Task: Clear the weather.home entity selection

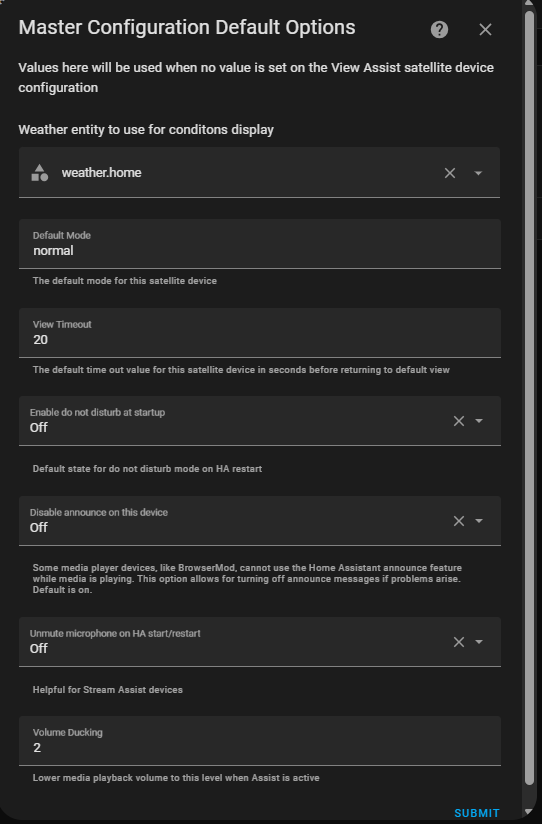Action: [x=450, y=173]
